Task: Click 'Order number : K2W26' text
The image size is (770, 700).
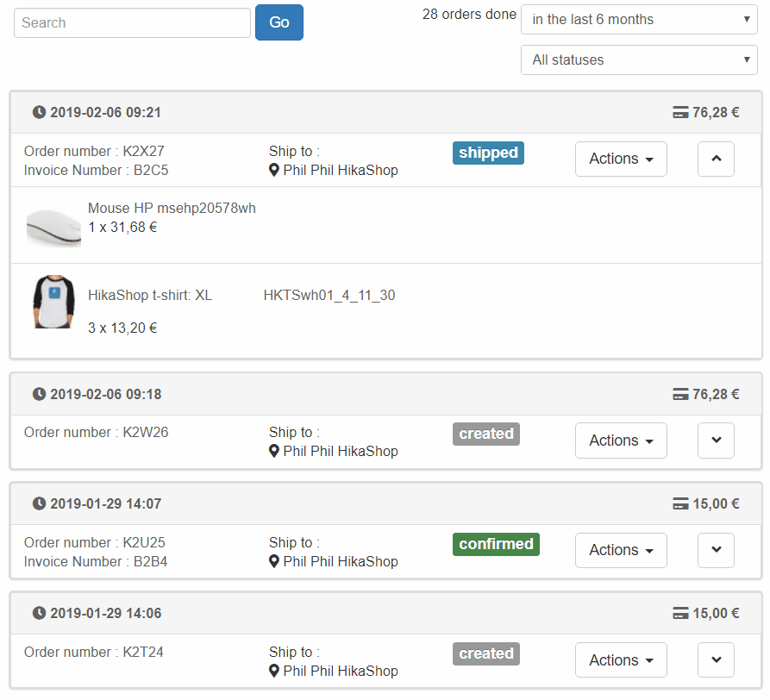Action: pos(97,433)
